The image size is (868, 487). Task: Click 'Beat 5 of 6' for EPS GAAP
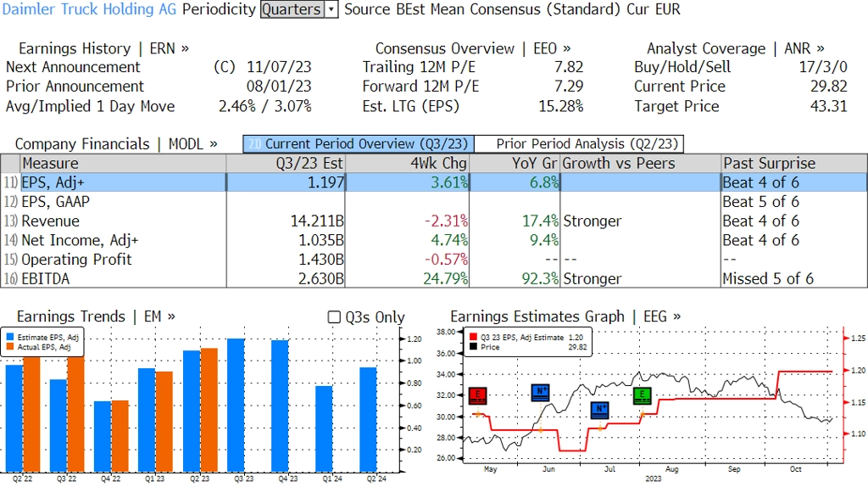[760, 202]
